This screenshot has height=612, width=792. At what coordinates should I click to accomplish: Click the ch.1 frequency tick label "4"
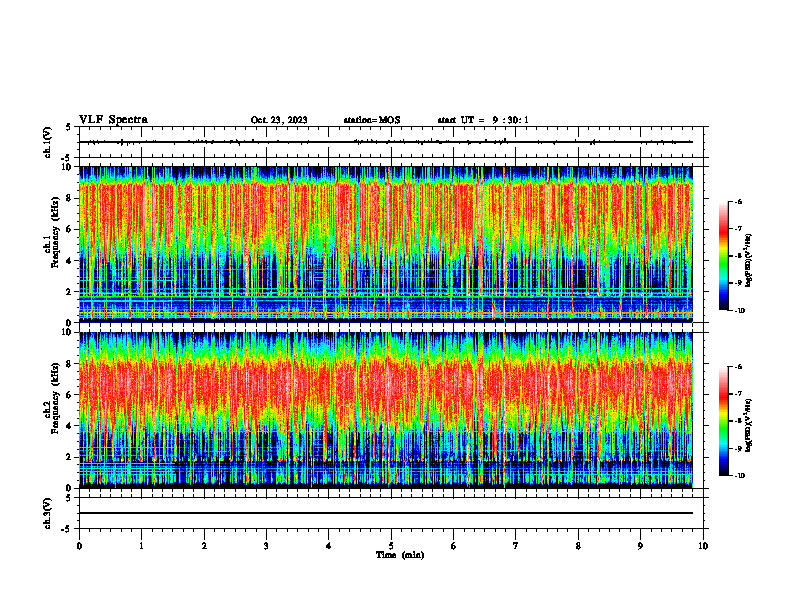click(x=70, y=261)
